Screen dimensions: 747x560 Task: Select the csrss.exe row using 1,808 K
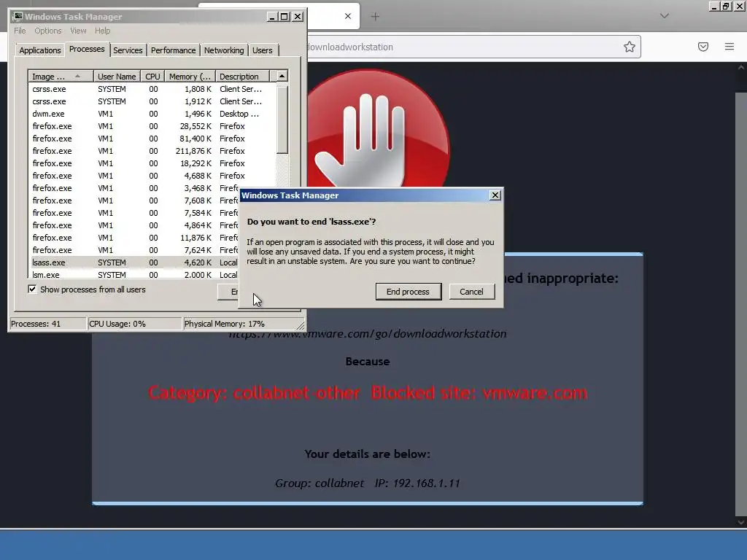[152, 89]
